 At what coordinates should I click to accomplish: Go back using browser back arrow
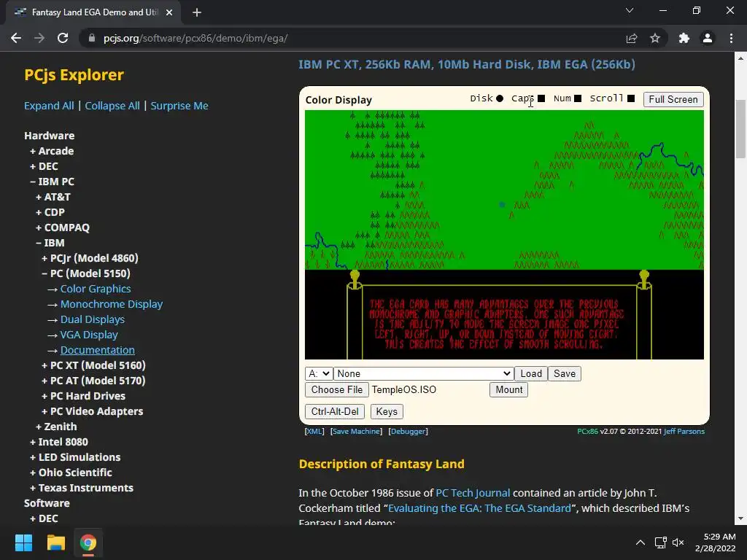16,38
